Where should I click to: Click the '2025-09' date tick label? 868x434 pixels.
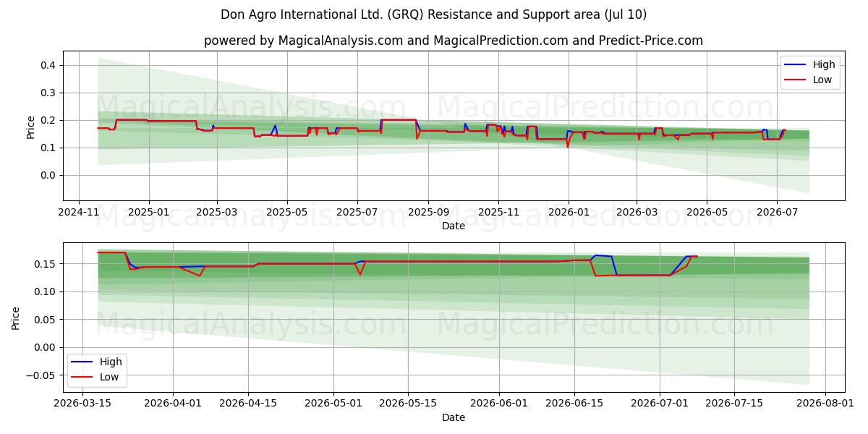[428, 212]
